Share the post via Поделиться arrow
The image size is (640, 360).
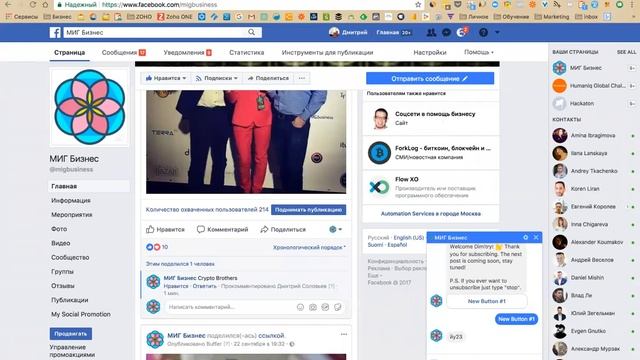pos(283,229)
